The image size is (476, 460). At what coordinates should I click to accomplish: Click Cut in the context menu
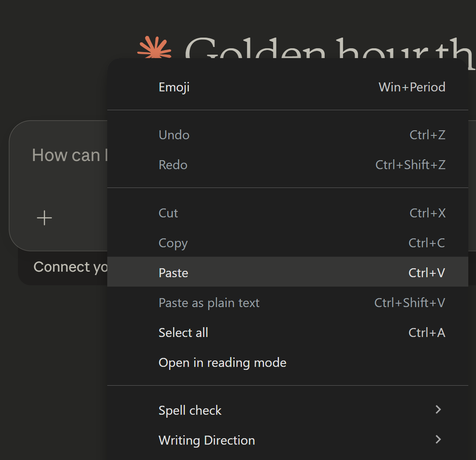point(168,213)
